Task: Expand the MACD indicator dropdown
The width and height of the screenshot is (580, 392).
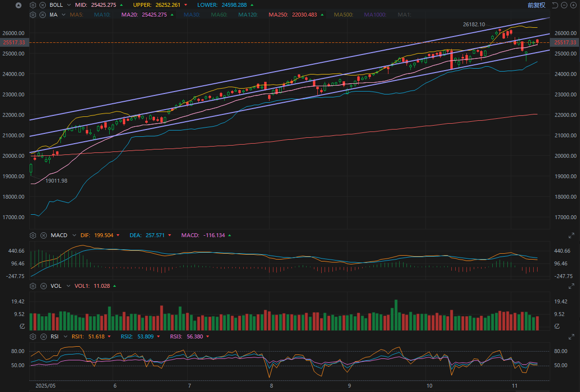Action: pyautogui.click(x=74, y=235)
